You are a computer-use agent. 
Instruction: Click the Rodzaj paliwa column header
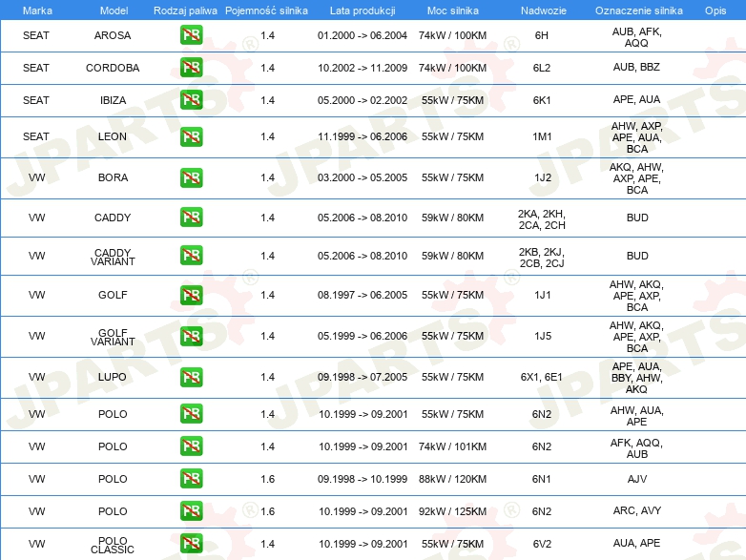185,10
